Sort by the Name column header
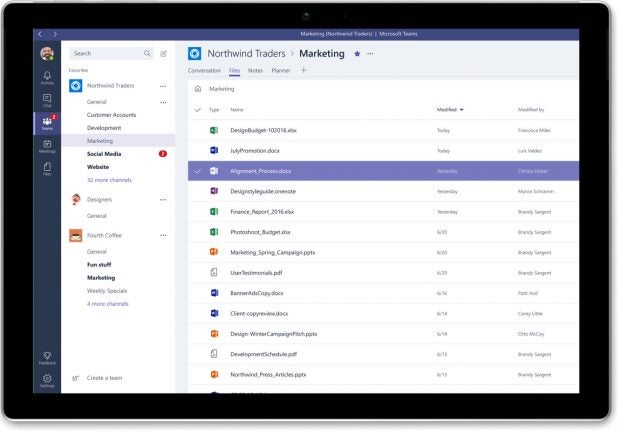620x436 pixels. tap(237, 109)
